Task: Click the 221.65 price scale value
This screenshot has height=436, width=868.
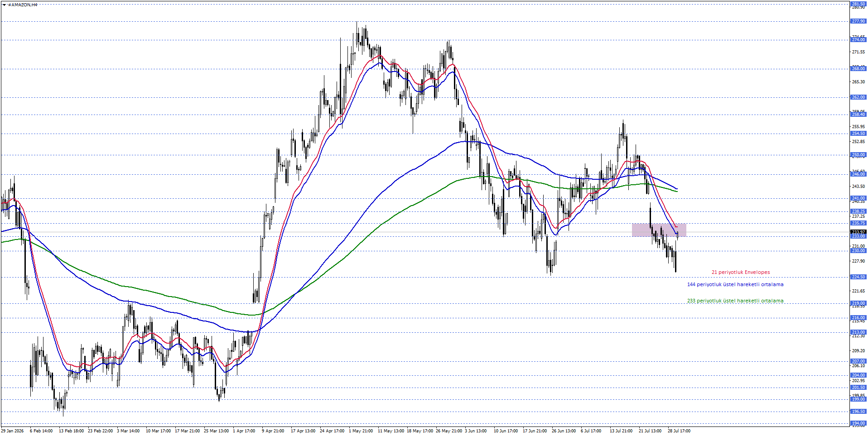Action: pos(858,291)
